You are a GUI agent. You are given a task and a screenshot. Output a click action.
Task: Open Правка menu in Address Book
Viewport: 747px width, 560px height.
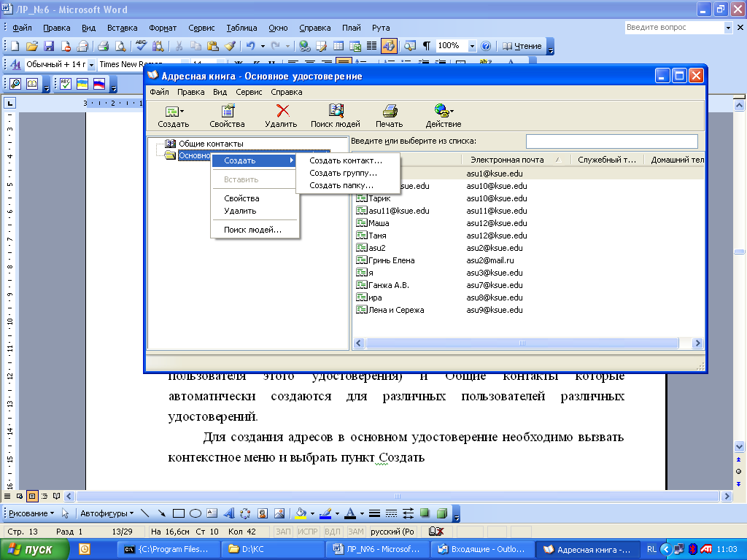coord(190,92)
